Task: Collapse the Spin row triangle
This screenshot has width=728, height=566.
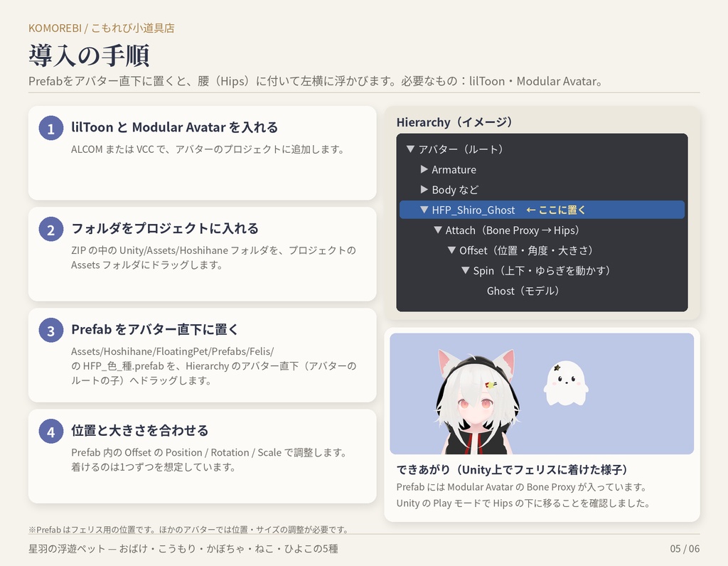Action: tap(465, 270)
